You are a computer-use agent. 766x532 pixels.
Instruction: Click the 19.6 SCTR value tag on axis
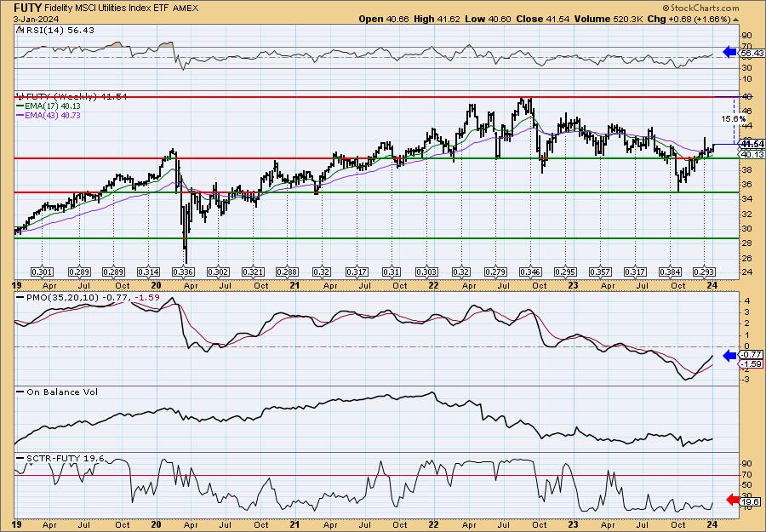point(752,501)
